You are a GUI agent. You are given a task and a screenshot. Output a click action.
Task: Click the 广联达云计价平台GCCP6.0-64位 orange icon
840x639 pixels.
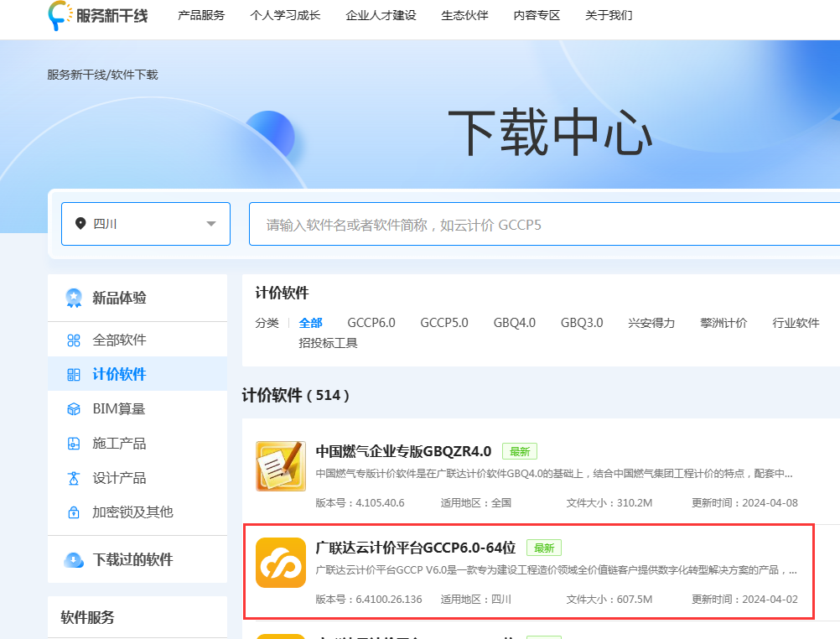[281, 563]
